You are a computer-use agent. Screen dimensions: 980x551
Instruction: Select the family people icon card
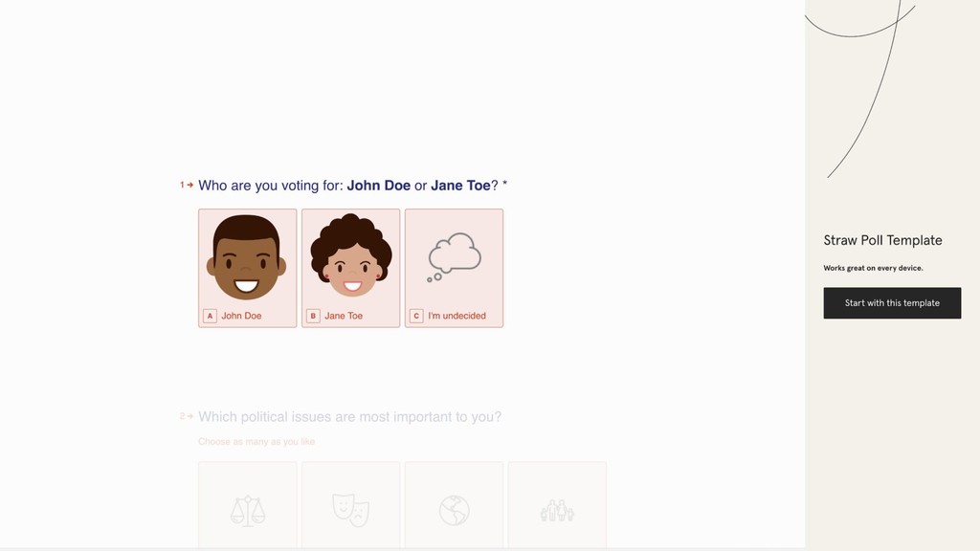(x=557, y=505)
